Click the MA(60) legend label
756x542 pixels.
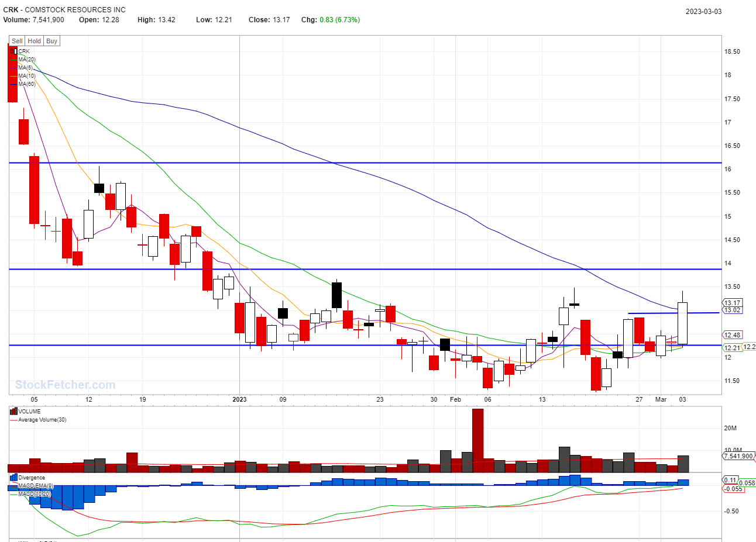click(x=27, y=84)
